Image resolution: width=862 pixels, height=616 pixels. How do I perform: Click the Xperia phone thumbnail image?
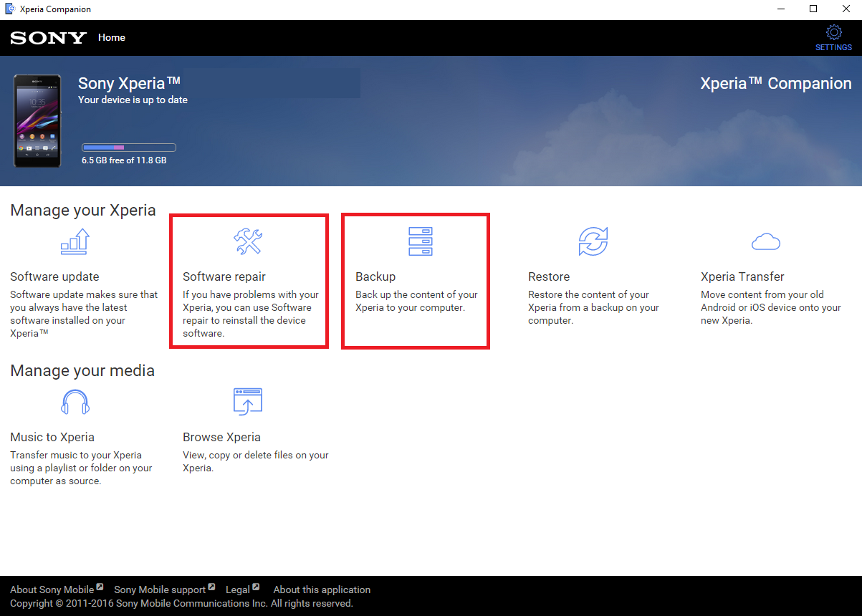(36, 120)
